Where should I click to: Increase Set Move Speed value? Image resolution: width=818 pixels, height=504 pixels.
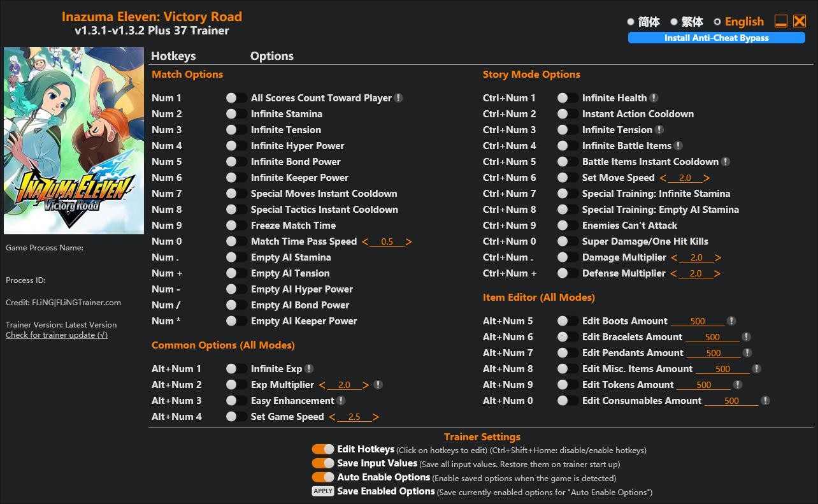point(706,178)
